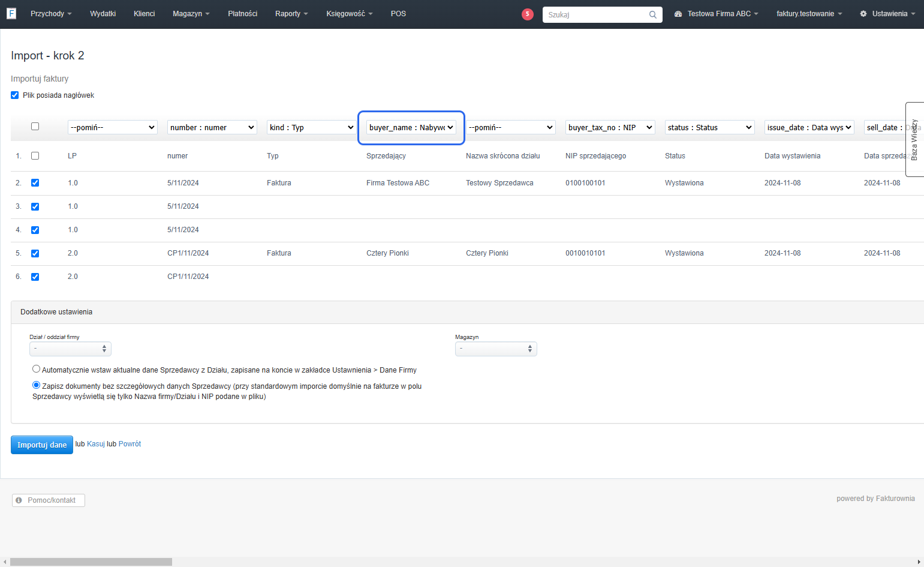
Task: Check the row 1 checkbox for LP header row
Action: (35, 155)
